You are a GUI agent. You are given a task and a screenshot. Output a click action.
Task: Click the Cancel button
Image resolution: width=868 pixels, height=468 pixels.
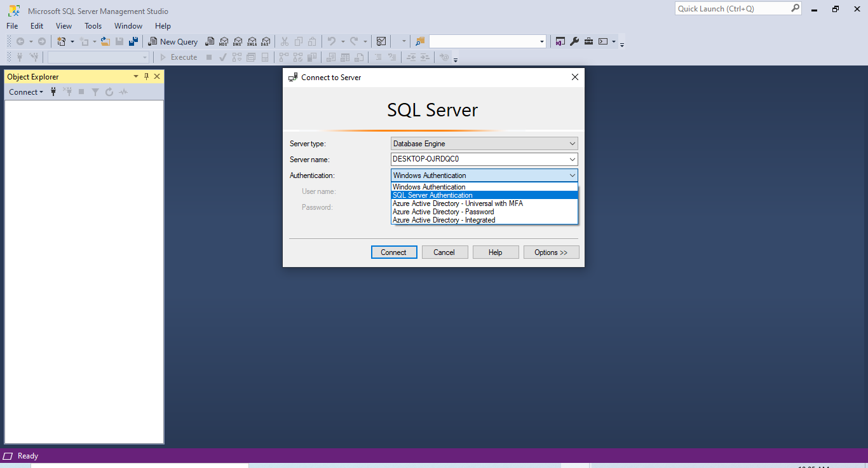tap(444, 252)
